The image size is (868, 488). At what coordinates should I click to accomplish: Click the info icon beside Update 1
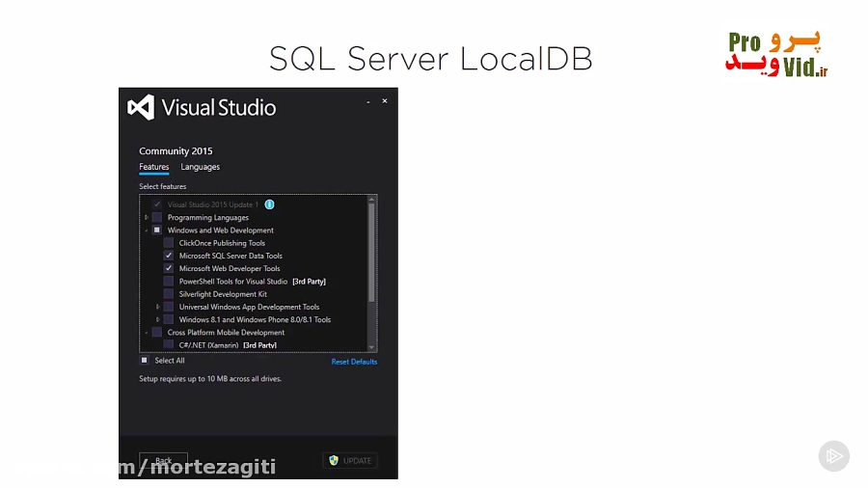click(270, 204)
